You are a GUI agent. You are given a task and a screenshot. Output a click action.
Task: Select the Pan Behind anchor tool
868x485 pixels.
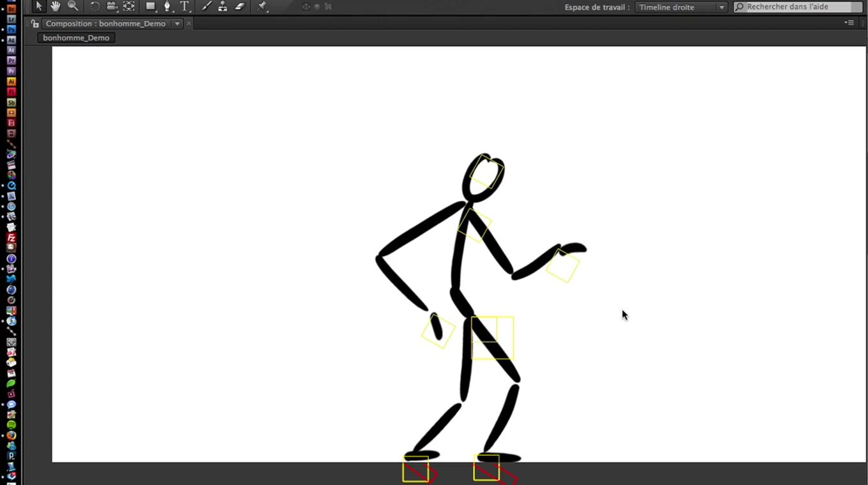pyautogui.click(x=129, y=6)
